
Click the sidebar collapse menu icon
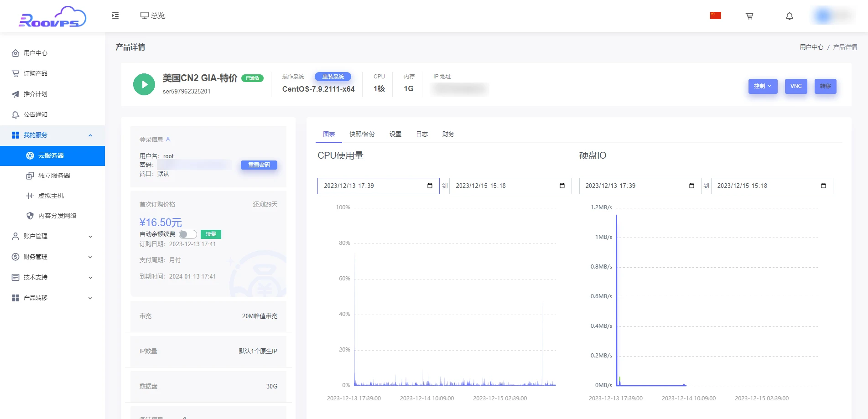[115, 16]
